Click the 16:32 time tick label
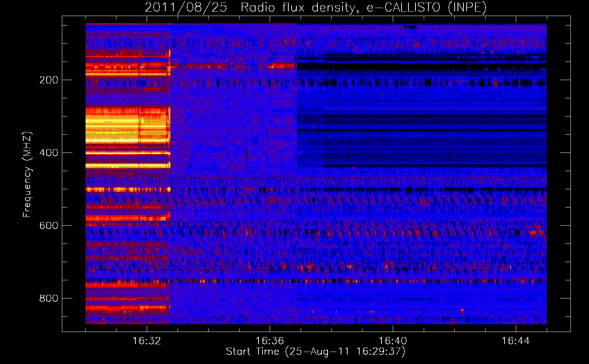This screenshot has height=364, width=589. coord(147,341)
